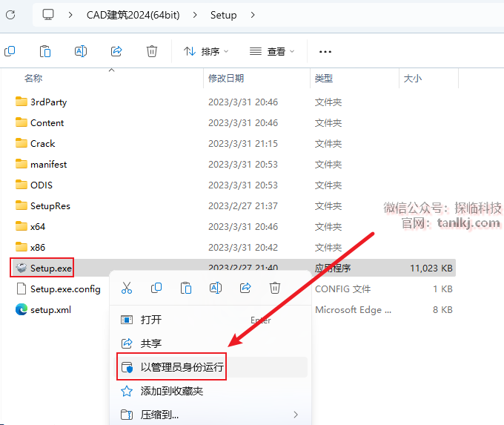Click the Setup.exe.config file icon
Screen dimensions: 504x425
click(x=21, y=289)
